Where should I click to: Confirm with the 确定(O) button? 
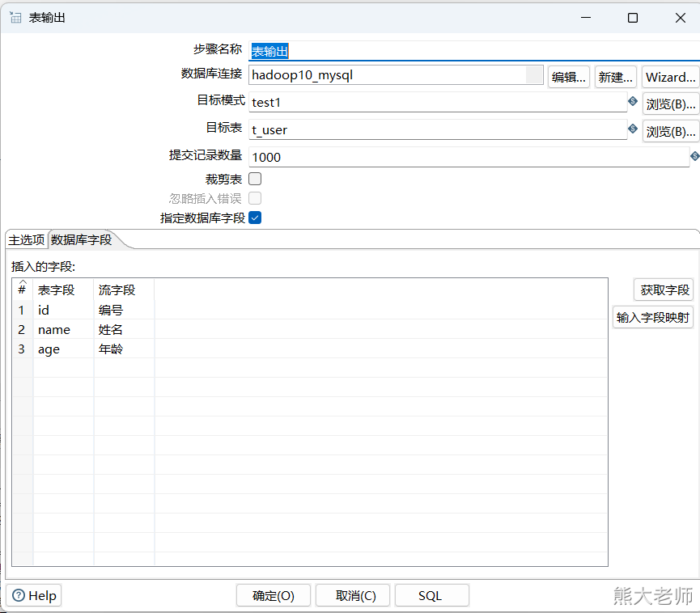[274, 595]
